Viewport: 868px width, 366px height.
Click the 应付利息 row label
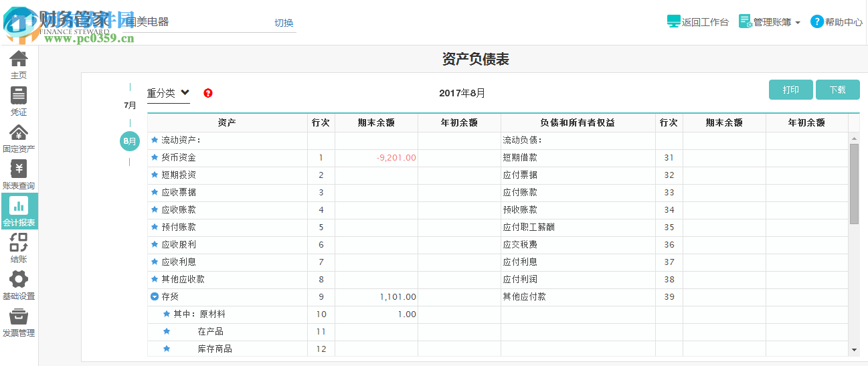click(520, 262)
